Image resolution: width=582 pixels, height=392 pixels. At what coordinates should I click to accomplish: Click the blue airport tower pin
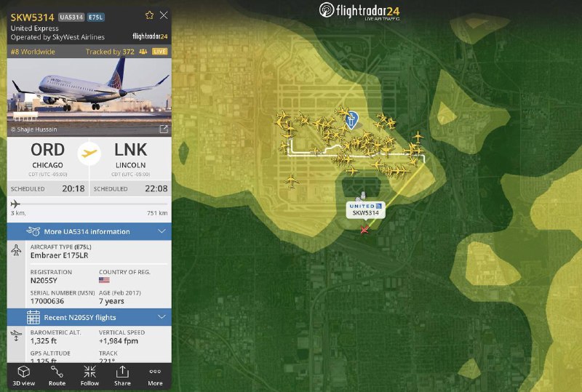pos(351,120)
